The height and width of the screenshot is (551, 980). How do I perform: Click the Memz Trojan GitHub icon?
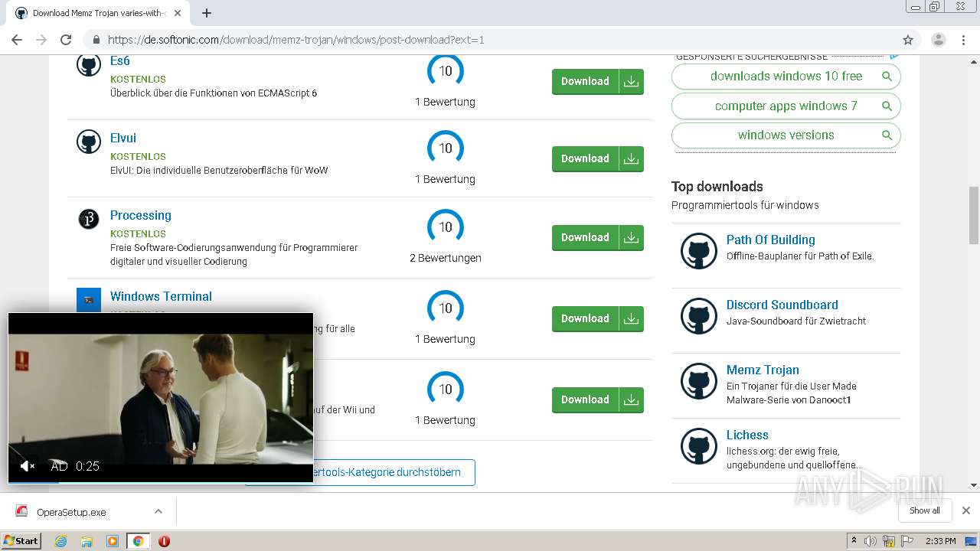click(x=699, y=381)
